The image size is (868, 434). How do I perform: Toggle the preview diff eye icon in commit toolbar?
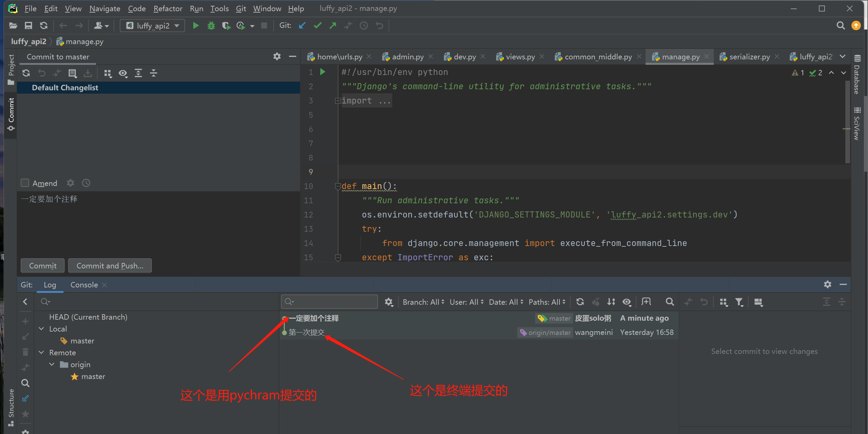(123, 73)
